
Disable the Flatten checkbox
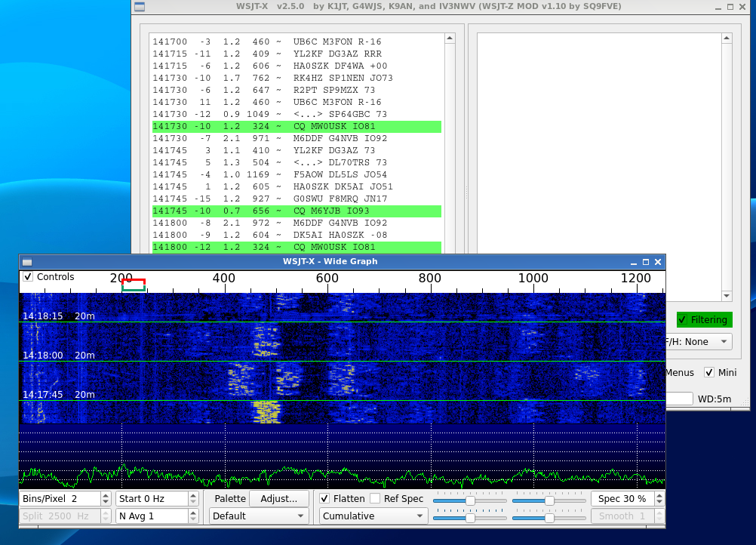pos(324,499)
